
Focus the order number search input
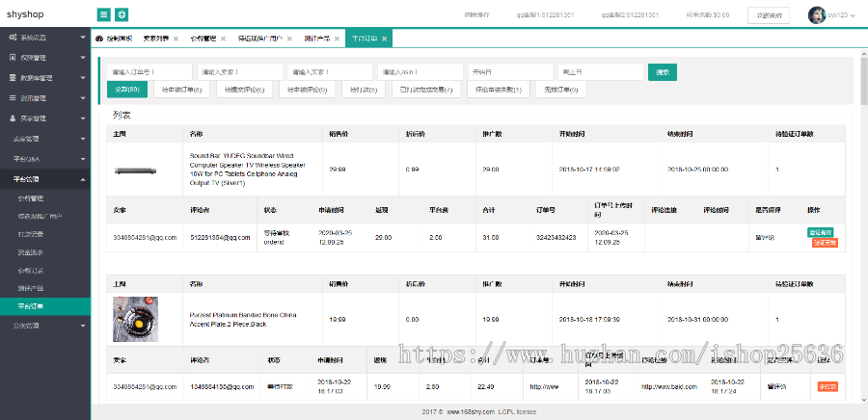click(x=149, y=72)
